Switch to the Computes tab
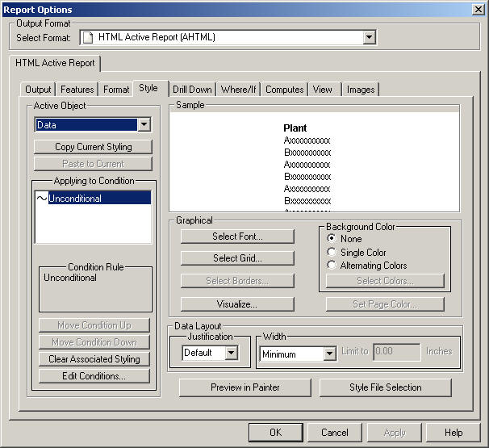 click(x=284, y=90)
